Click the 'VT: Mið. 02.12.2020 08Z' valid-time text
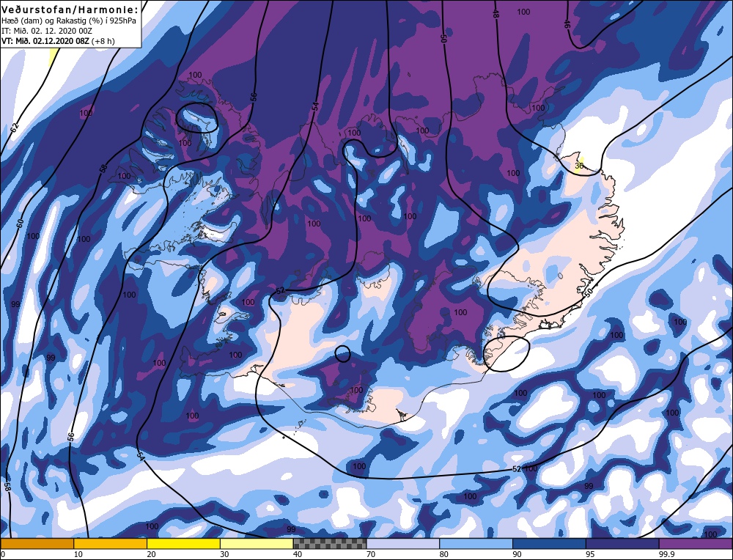Image resolution: width=733 pixels, height=560 pixels. (x=45, y=40)
